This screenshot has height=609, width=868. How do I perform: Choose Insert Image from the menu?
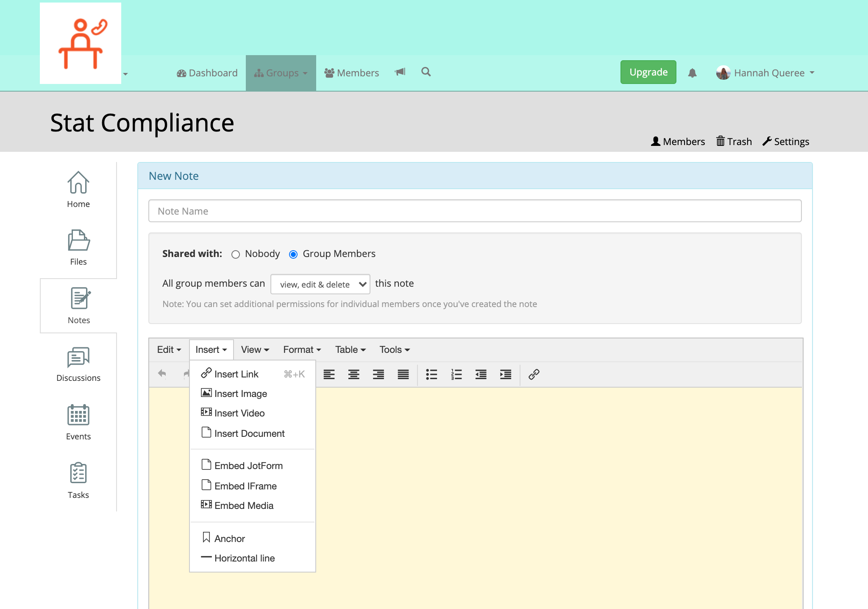[x=253, y=394]
